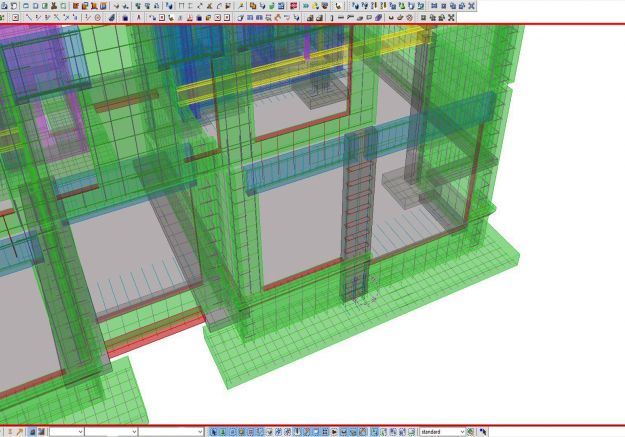The image size is (625, 437).
Task: Toggle the last selection switch before the standard dropdown
Action: pos(413,431)
